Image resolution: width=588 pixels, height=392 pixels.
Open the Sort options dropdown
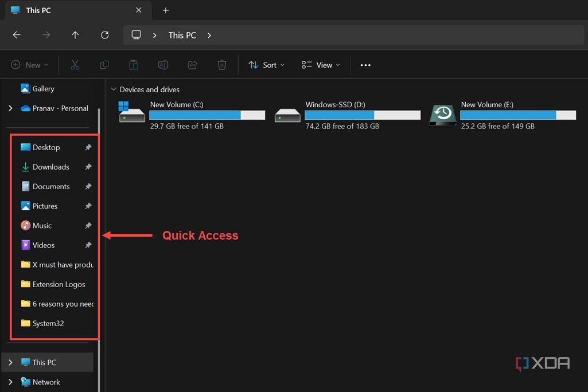pyautogui.click(x=266, y=65)
